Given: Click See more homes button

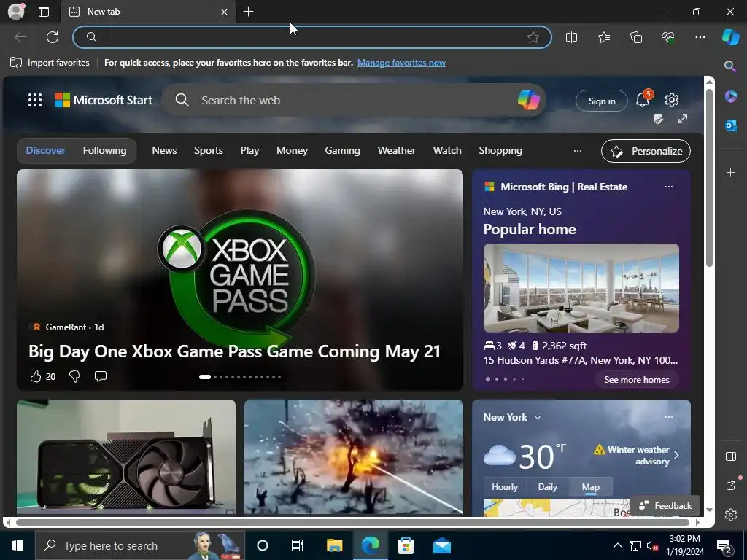Looking at the screenshot, I should (636, 379).
